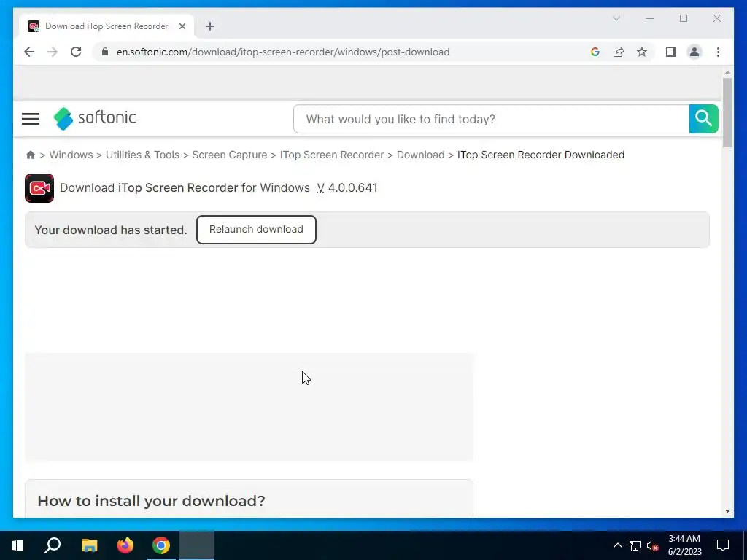Reload the Softonic page

pyautogui.click(x=76, y=52)
